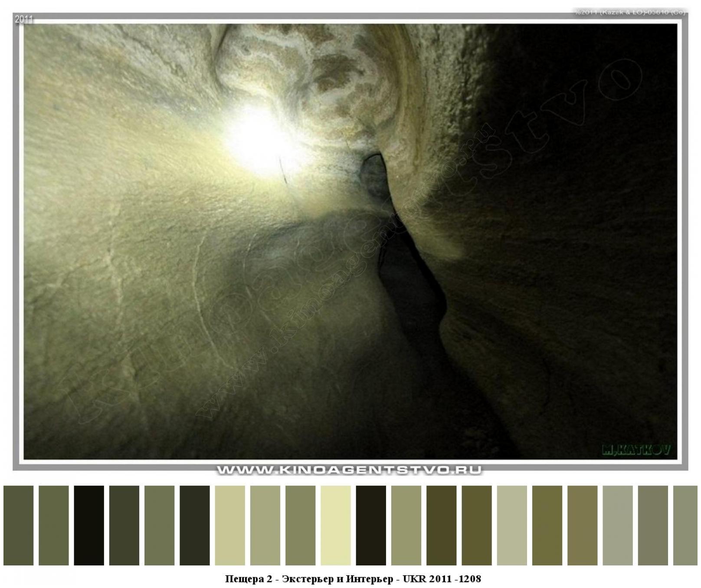Select the eleventh swatch, blackish brown
701x588 pixels.
pyautogui.click(x=371, y=525)
